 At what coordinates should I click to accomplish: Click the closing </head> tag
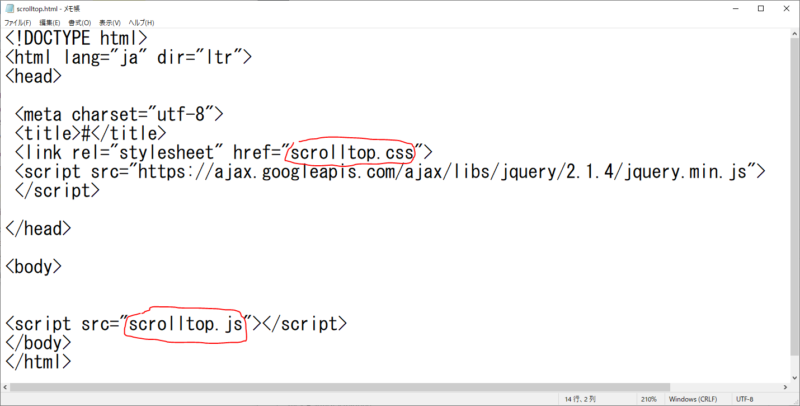click(38, 229)
